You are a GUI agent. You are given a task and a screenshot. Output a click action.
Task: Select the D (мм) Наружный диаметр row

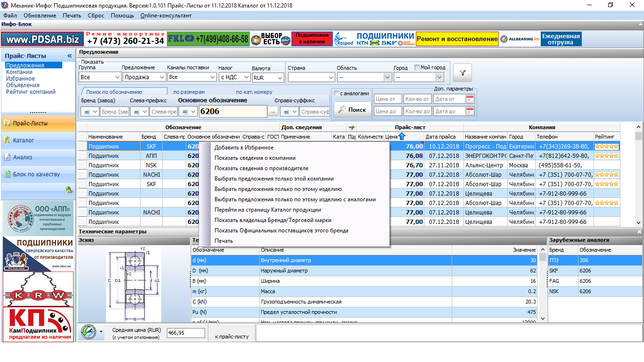[364, 271]
